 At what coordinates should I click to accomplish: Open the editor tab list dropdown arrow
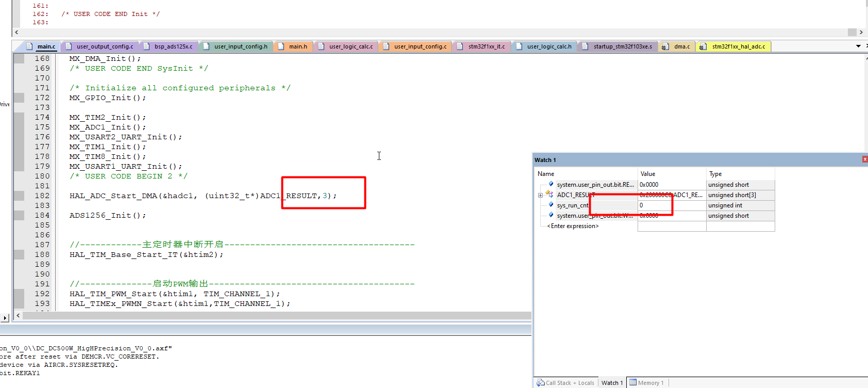pyautogui.click(x=858, y=46)
